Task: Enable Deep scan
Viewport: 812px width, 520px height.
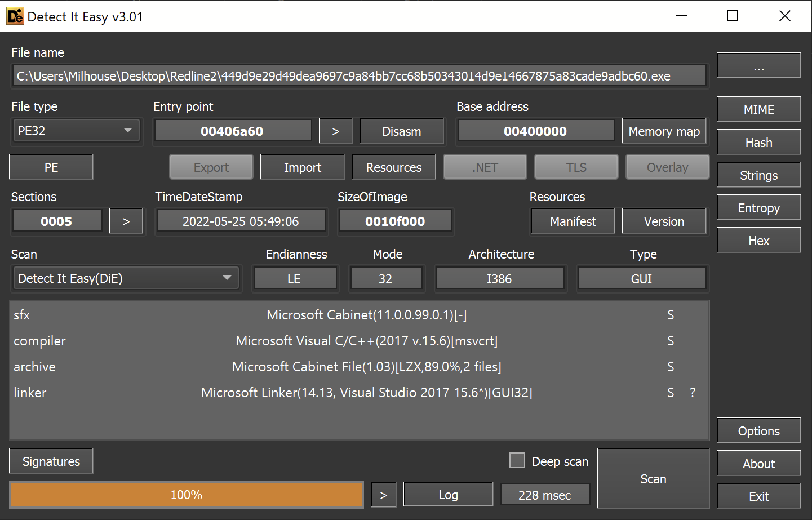Action: coord(517,460)
